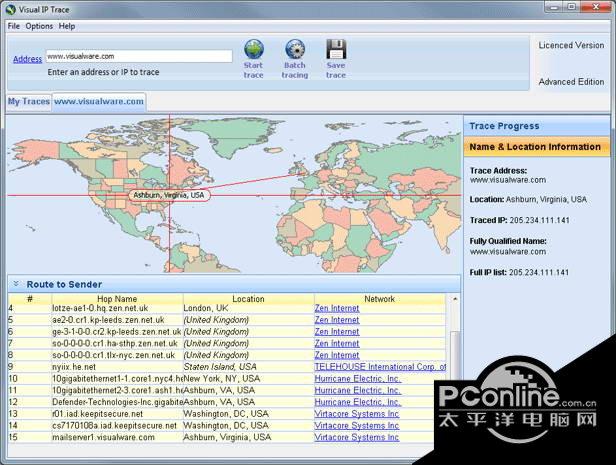
Task: Click the Advanced Edition text
Action: click(571, 82)
